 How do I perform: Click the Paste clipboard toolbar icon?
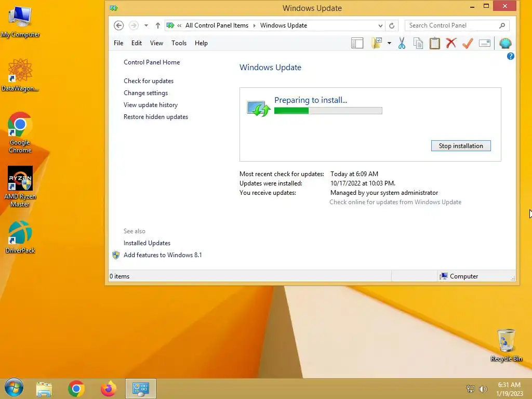click(435, 43)
